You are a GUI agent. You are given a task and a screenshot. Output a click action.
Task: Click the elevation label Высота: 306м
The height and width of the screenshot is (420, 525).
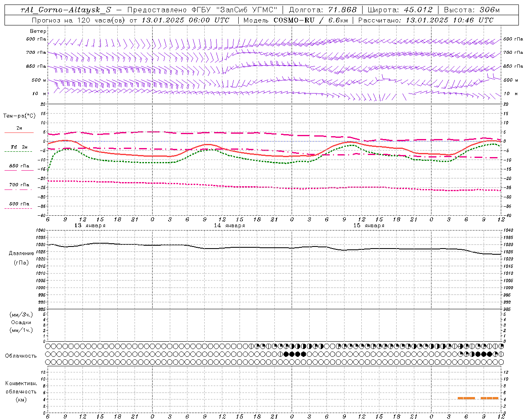click(x=472, y=10)
